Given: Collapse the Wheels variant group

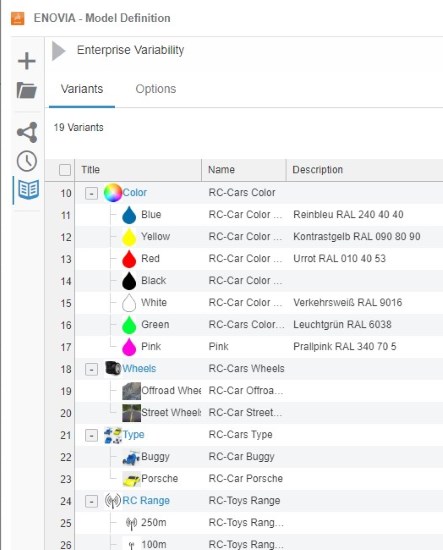Looking at the screenshot, I should 91,369.
